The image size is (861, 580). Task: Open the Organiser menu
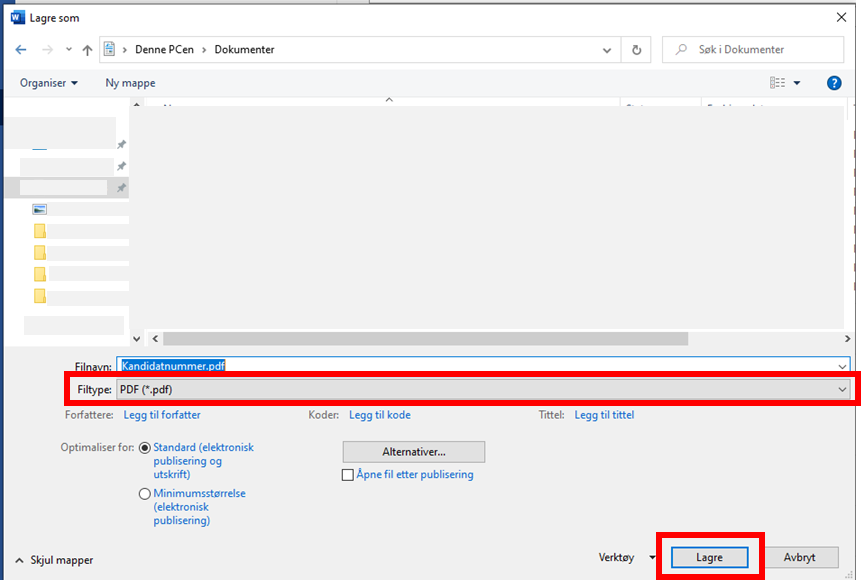[x=48, y=83]
